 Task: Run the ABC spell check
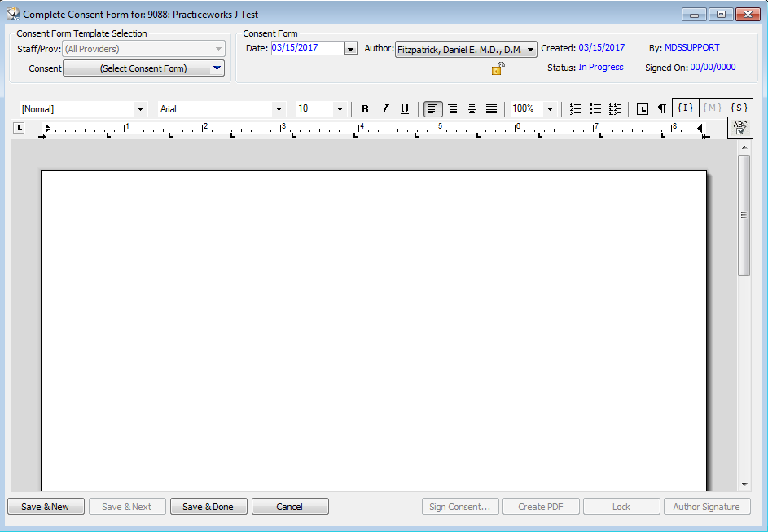pos(740,128)
